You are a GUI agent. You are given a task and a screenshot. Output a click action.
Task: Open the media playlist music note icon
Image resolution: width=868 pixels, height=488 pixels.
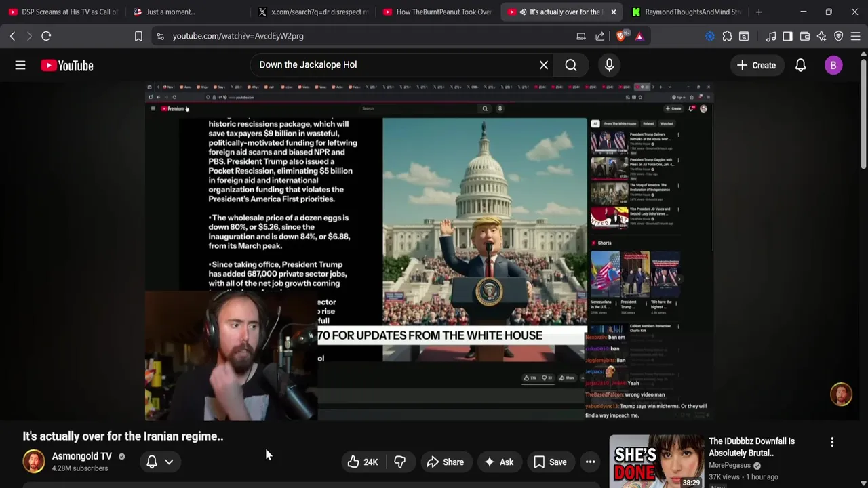coord(771,36)
